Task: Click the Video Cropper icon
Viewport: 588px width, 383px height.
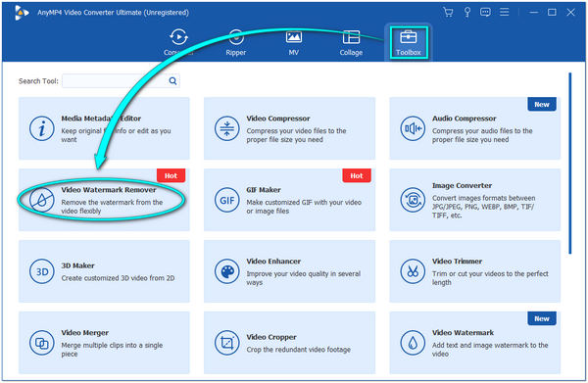Action: tap(227, 343)
